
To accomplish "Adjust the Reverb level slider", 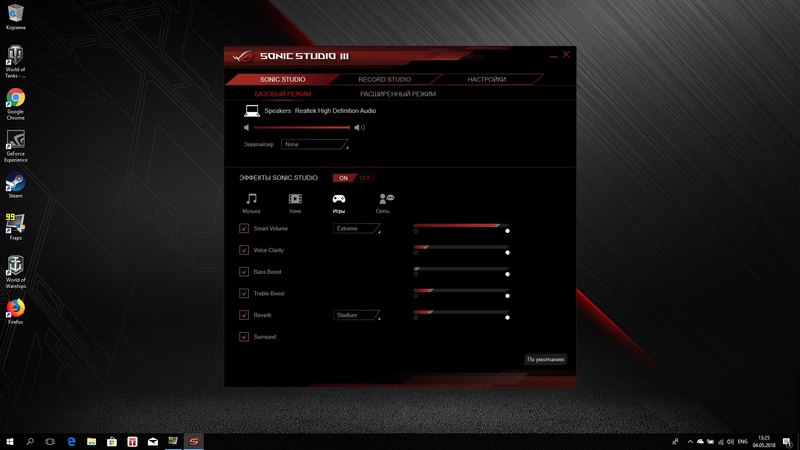I will pos(461,312).
